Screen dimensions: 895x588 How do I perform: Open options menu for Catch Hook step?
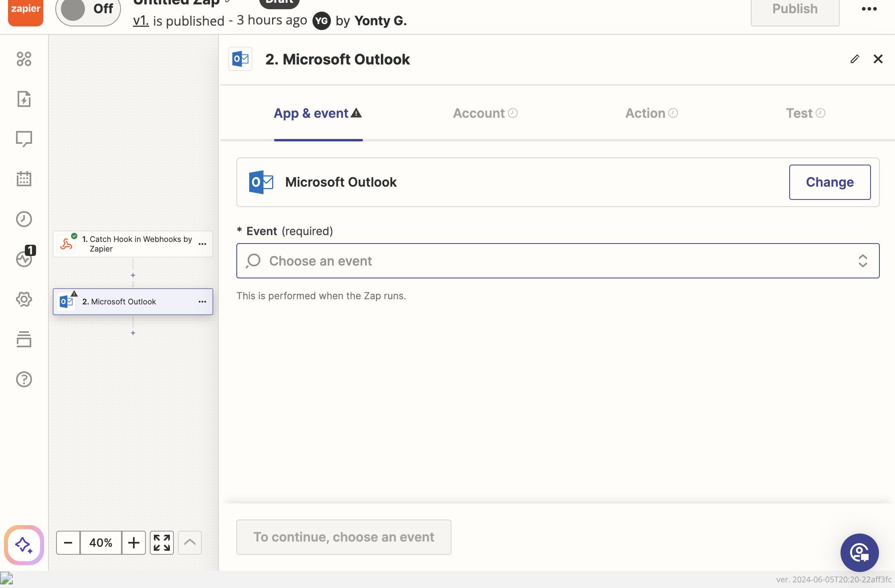pos(202,244)
